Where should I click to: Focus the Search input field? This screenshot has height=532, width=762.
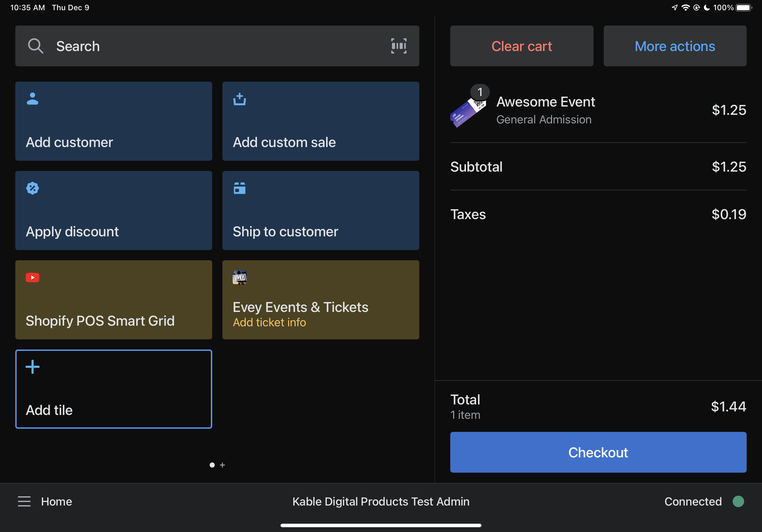tap(213, 46)
